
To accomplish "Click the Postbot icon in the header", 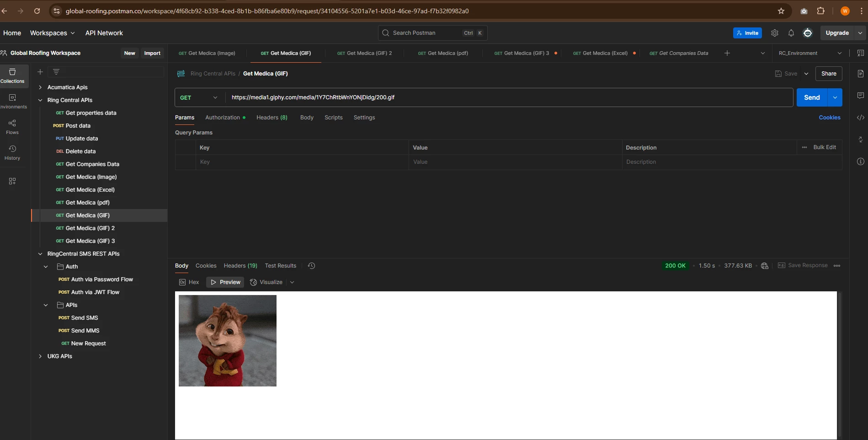I will 808,33.
